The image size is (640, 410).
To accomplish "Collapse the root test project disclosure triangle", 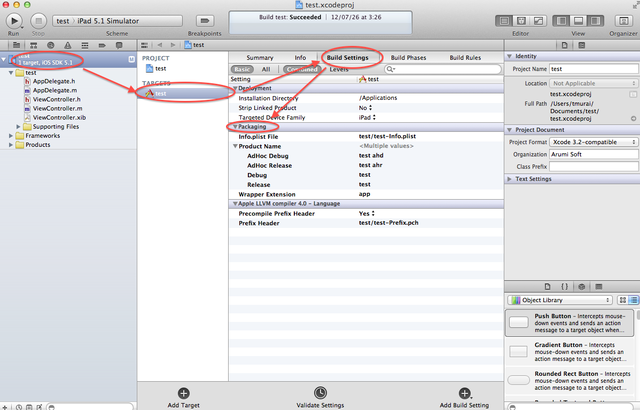I will pos(4,60).
